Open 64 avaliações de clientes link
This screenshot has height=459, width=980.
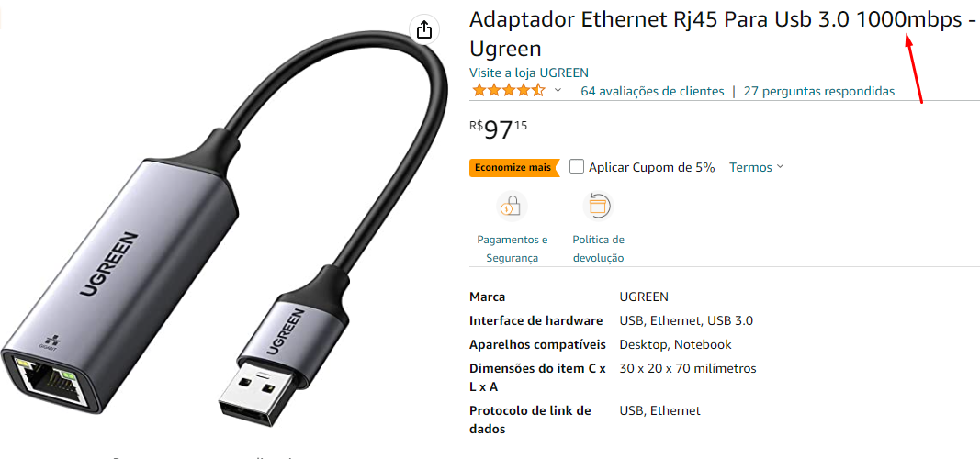tap(652, 91)
